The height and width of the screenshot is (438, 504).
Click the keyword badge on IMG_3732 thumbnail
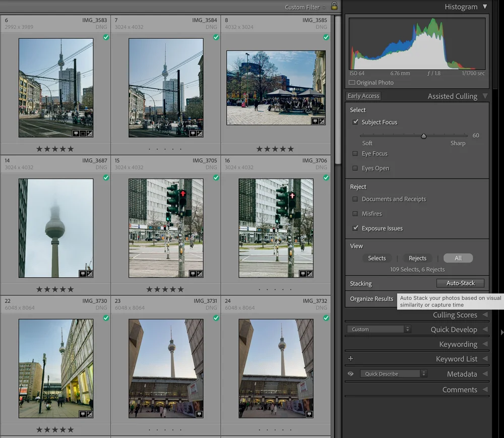click(309, 414)
